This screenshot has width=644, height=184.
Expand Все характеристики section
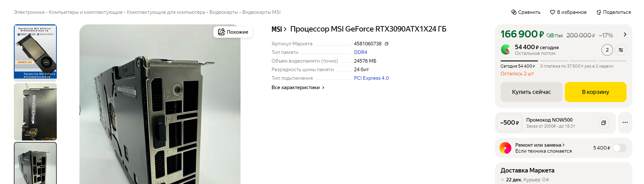coord(298,88)
